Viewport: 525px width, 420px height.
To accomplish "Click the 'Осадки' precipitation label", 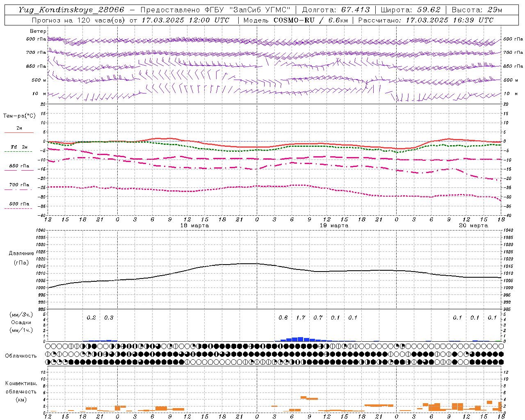I will 21,322.
